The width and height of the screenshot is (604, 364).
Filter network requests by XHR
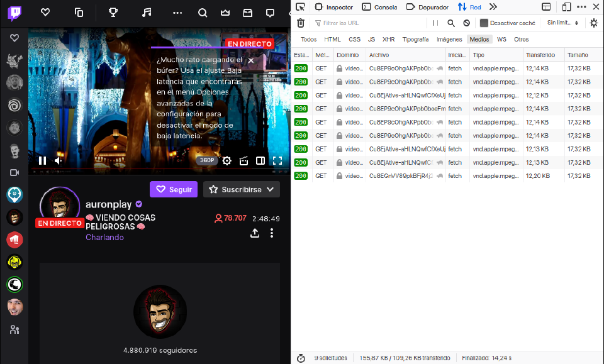[x=388, y=40]
